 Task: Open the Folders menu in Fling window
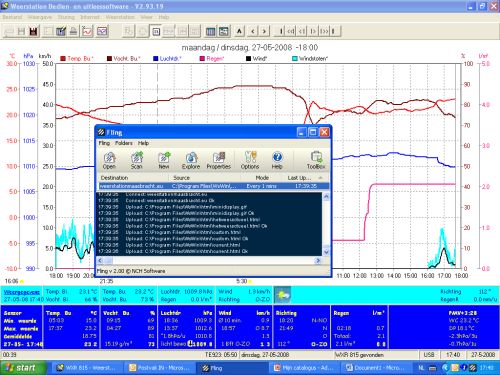(124, 143)
